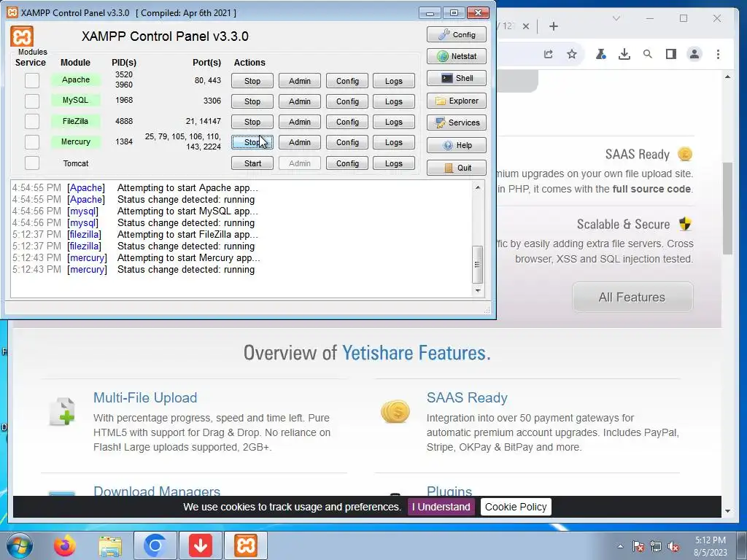Click the network tray icon
Screen dimensions: 747x560
pos(656,547)
